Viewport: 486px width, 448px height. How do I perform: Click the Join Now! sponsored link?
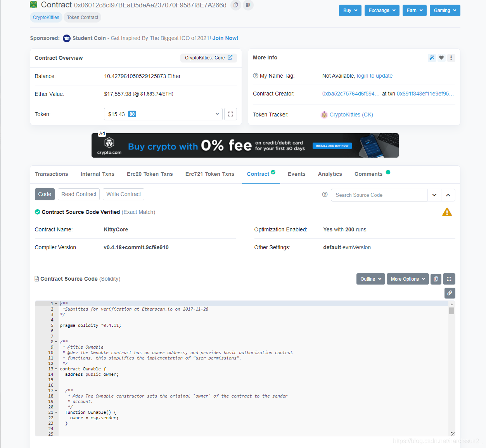coord(225,38)
